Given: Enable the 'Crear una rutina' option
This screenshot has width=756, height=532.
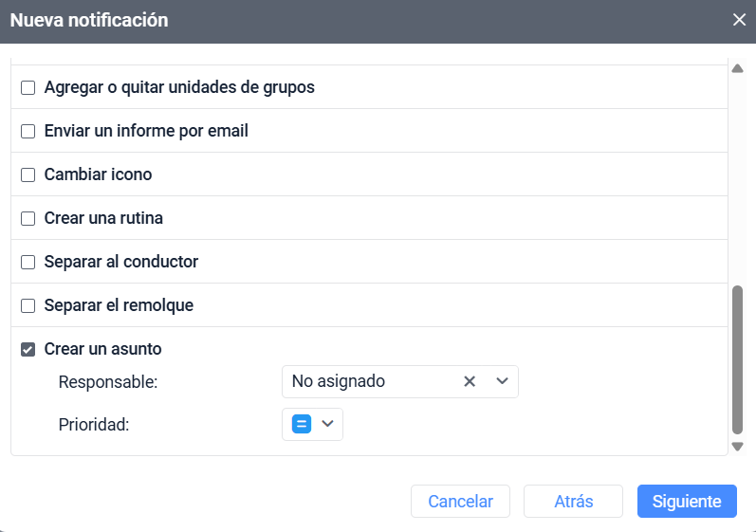Looking at the screenshot, I should [28, 218].
